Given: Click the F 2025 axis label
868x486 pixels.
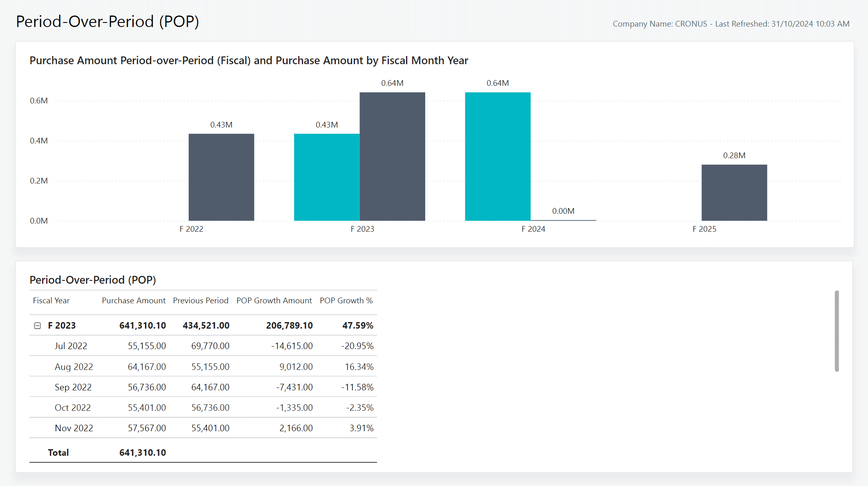Looking at the screenshot, I should click(705, 229).
